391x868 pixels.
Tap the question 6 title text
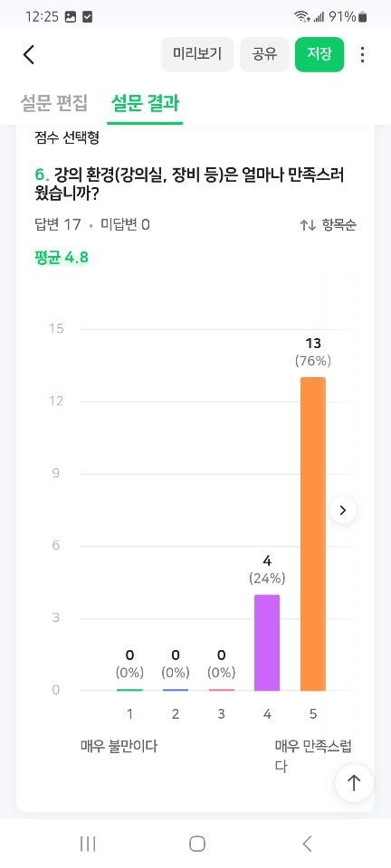coord(189,184)
